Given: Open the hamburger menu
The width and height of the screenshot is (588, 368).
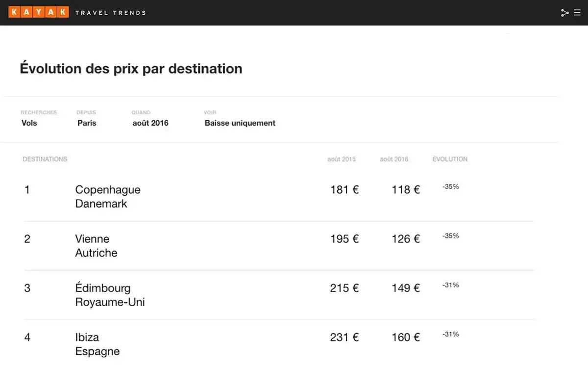Looking at the screenshot, I should point(577,13).
